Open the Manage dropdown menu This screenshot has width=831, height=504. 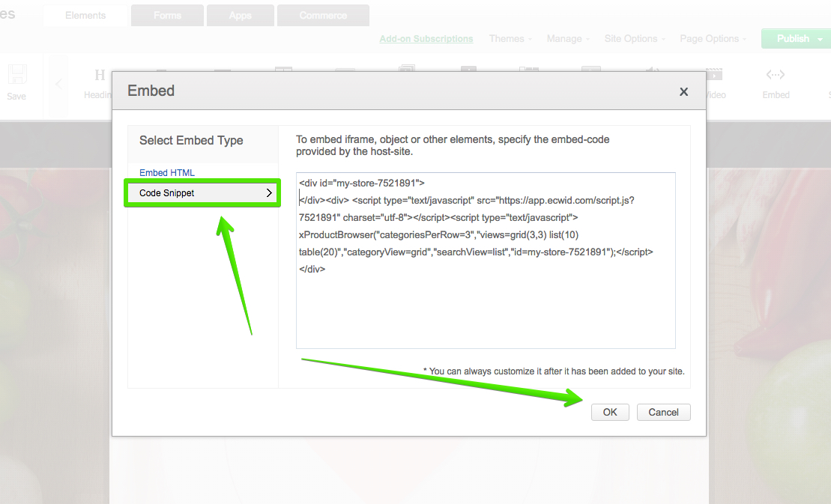point(567,39)
